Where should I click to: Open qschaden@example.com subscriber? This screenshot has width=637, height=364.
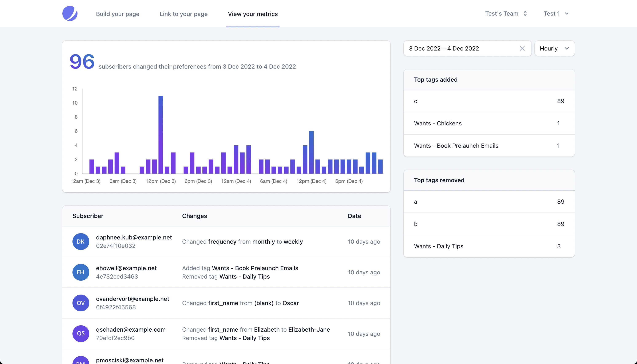tap(131, 329)
